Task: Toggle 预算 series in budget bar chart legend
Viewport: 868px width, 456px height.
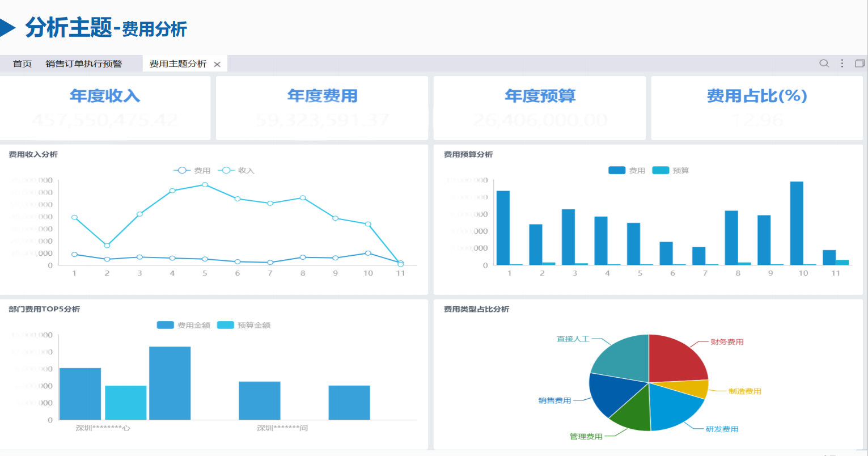Action: coord(671,170)
